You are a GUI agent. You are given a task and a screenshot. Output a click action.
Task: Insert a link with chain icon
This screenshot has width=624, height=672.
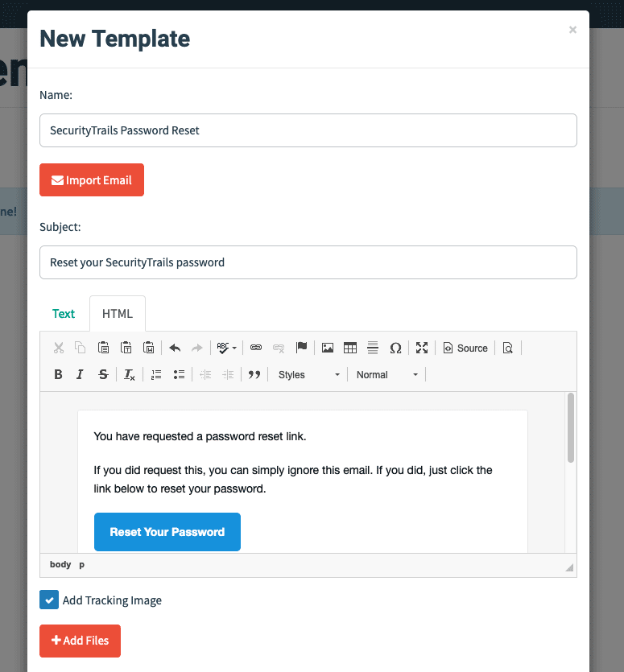[x=256, y=348]
